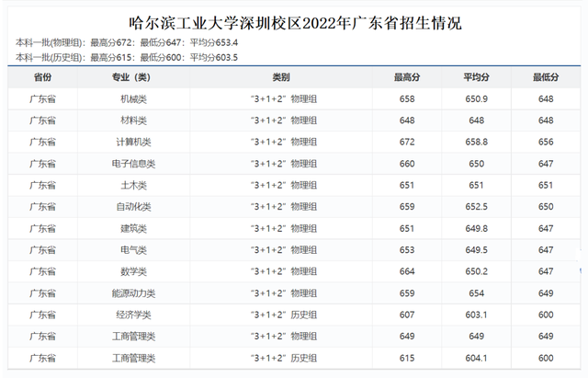Click highest score 664 for 数学类

407,271
